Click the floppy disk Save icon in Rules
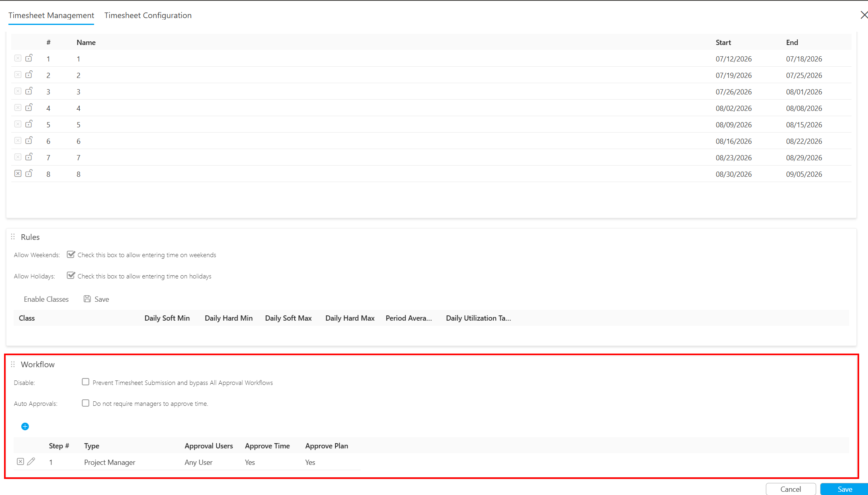Viewport: 868px width, 495px height. (x=87, y=299)
